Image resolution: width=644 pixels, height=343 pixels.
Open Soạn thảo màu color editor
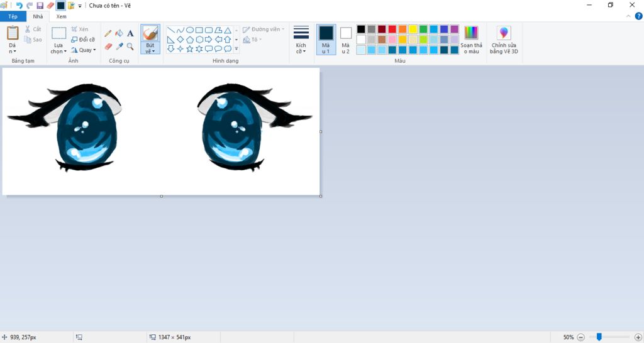(472, 40)
